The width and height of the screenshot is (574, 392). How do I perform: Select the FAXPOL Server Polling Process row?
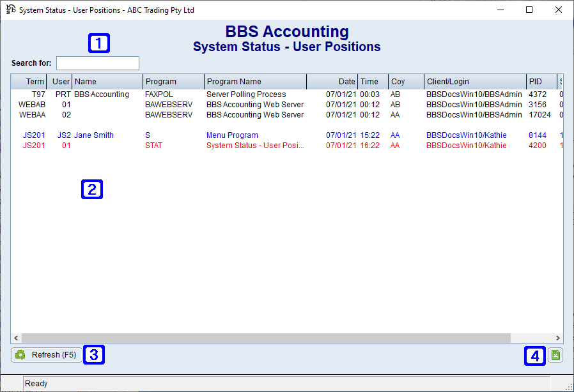(192, 94)
